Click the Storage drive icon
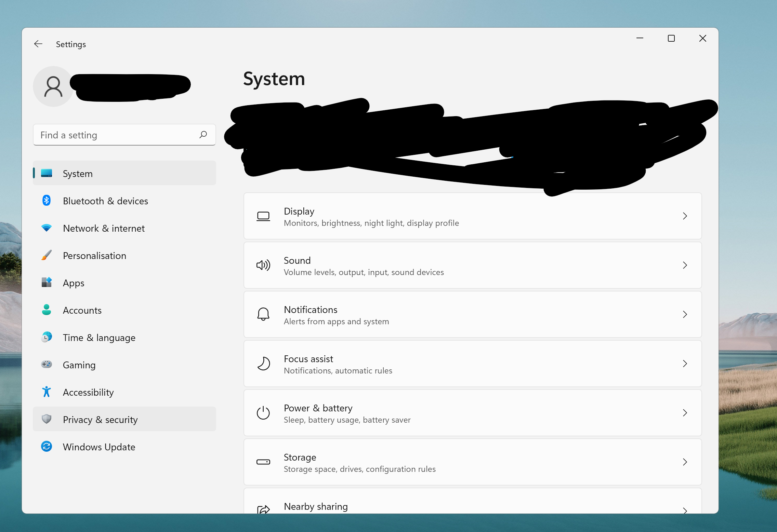Viewport: 777px width, 532px height. click(x=263, y=462)
